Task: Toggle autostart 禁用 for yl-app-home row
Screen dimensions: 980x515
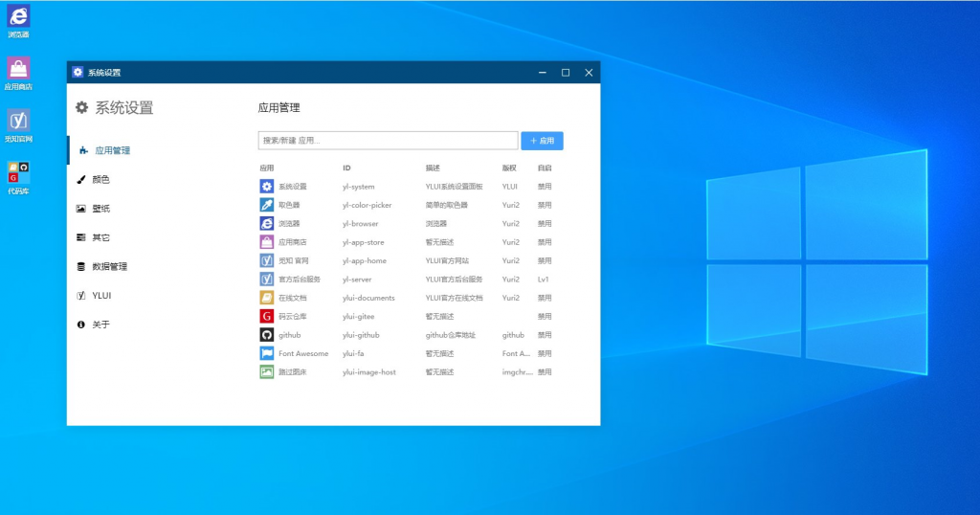Action: [x=545, y=260]
